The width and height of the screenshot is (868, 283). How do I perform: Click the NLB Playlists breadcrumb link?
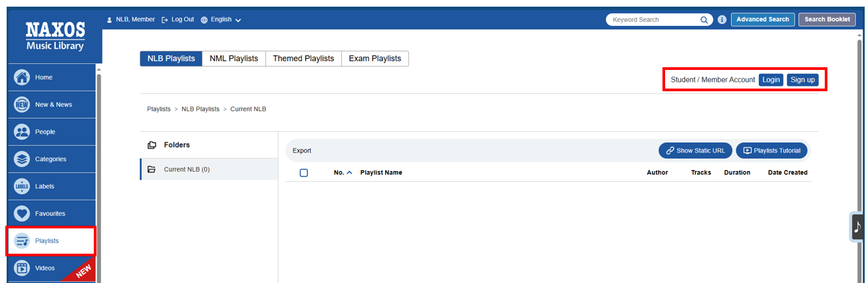coord(200,109)
